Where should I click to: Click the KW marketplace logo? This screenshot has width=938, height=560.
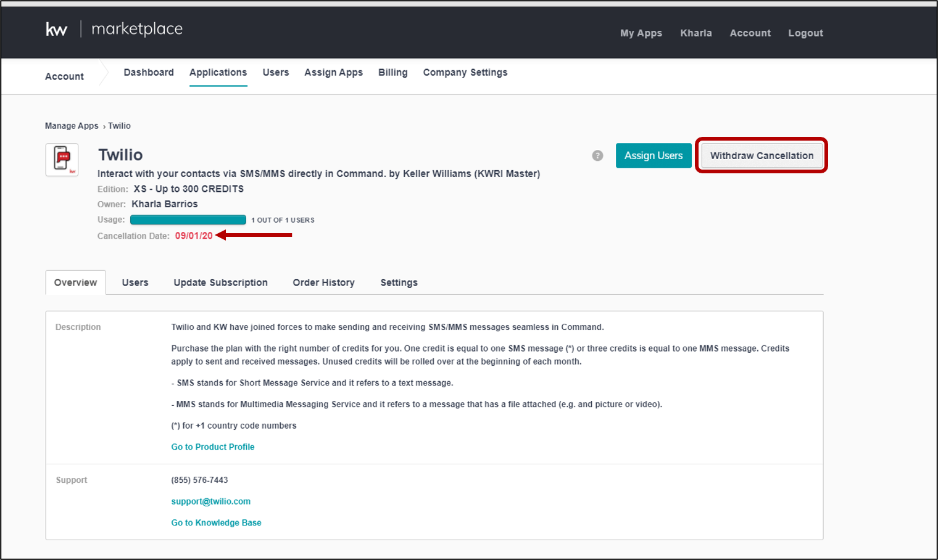[114, 29]
